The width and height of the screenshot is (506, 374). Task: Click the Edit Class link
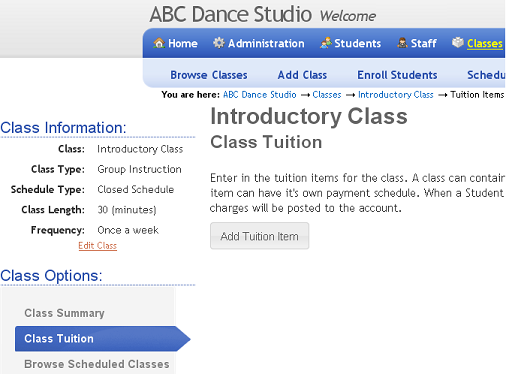97,246
